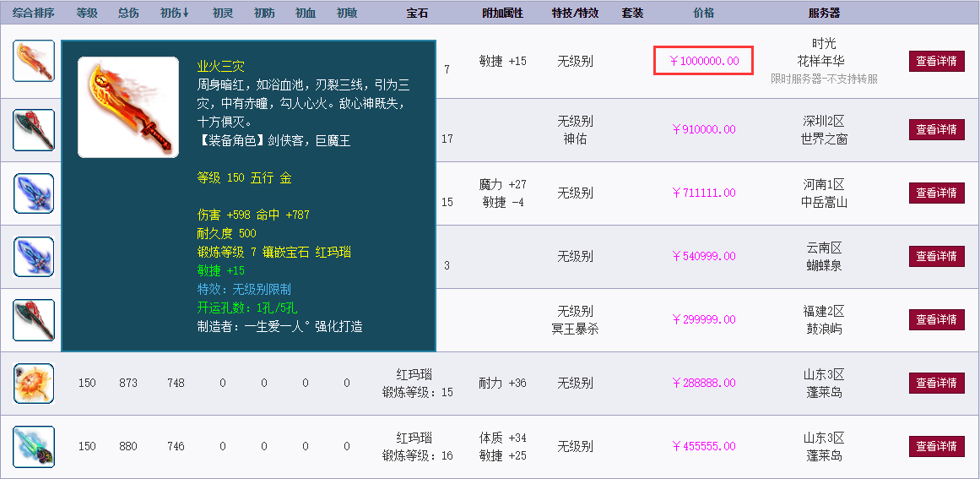
Task: Select the blue weapon icon in the 河南1区 row
Action: [x=34, y=193]
